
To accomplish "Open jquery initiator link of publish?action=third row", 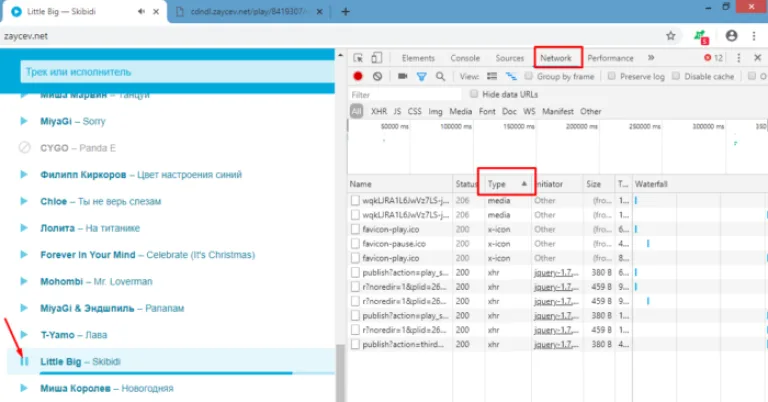I will pyautogui.click(x=556, y=344).
